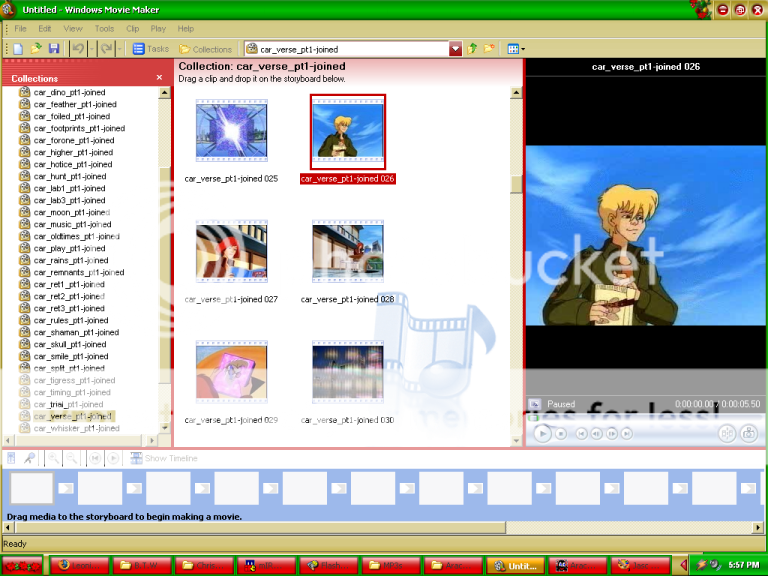Open a project with the folder icon
This screenshot has width=768, height=576.
pos(36,49)
